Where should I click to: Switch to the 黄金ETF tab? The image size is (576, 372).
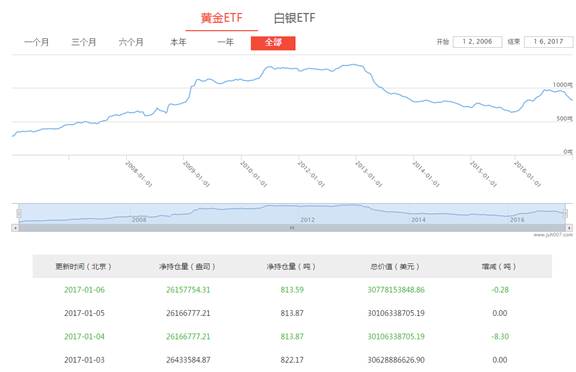coord(222,18)
